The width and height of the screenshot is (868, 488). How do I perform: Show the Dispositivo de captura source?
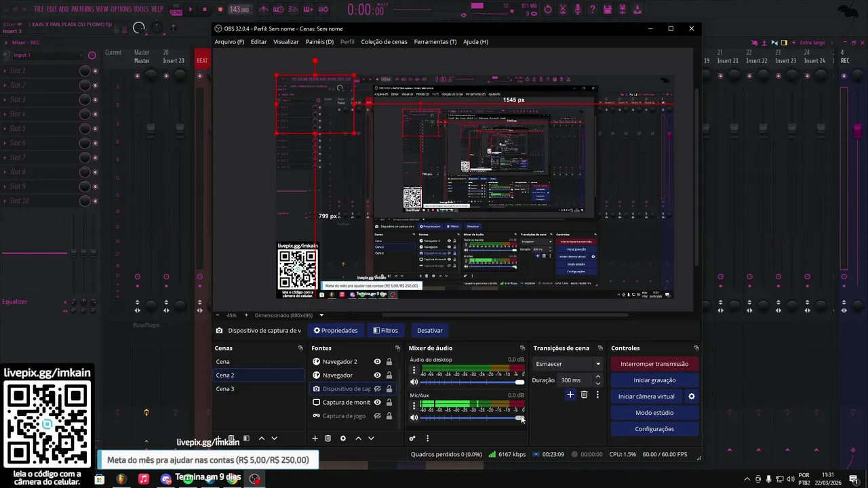pos(378,389)
